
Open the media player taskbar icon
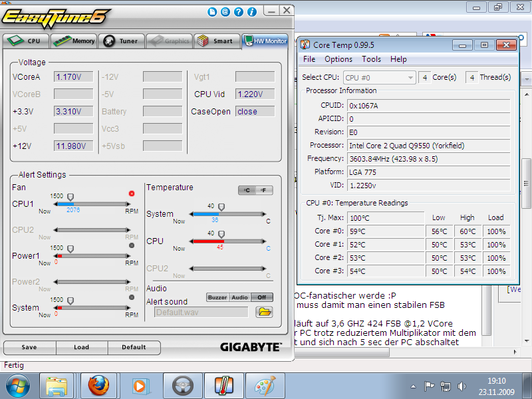coord(140,386)
